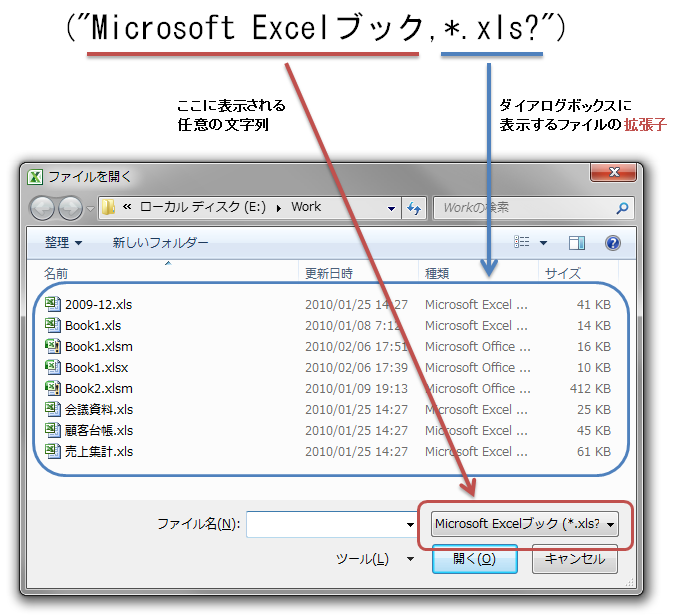Select file Book1.xls
The image size is (675, 615).
tap(93, 325)
